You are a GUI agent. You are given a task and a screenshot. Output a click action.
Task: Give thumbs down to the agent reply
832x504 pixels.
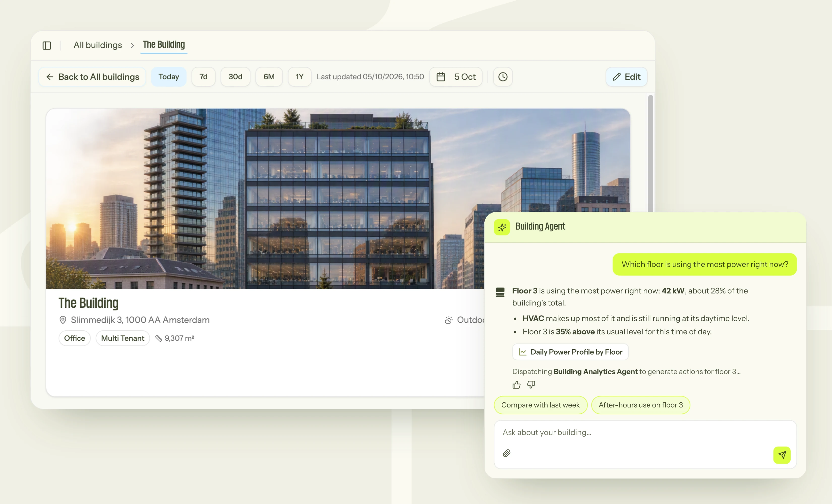(x=531, y=385)
